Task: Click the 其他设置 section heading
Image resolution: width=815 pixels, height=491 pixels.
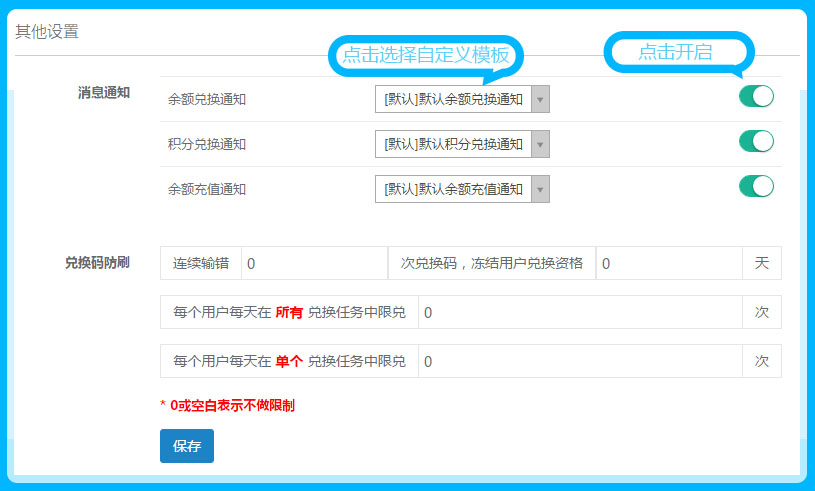Action: [47, 31]
